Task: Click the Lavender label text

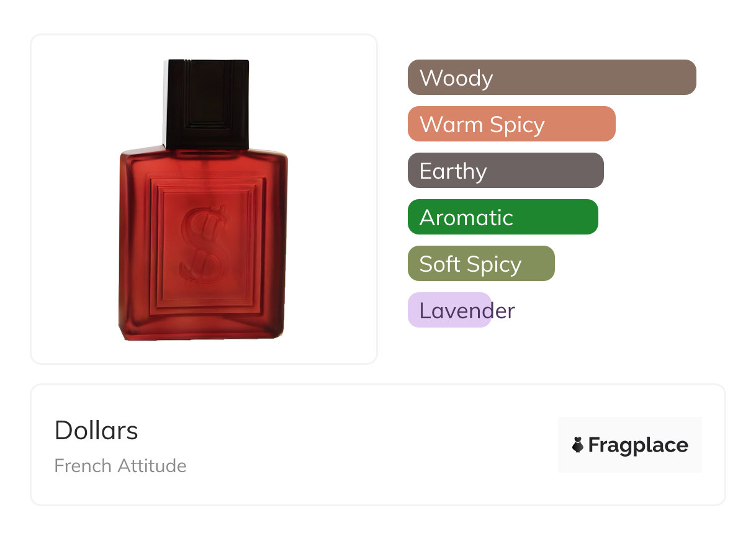Action: point(467,311)
